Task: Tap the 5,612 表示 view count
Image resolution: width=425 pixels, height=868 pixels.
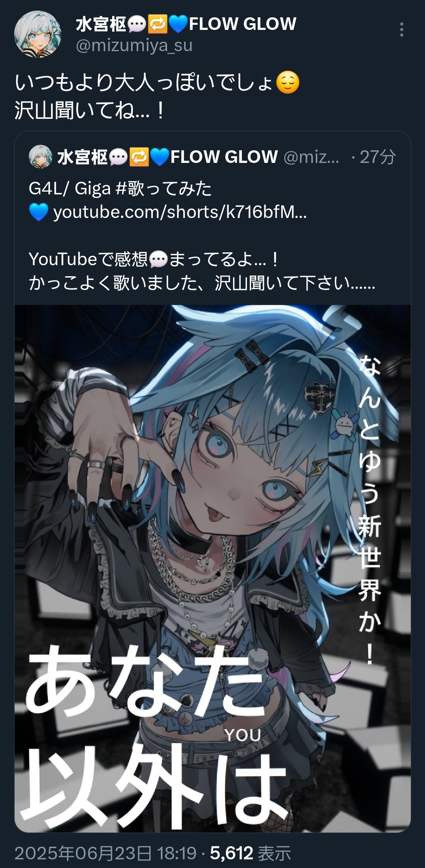Action: coord(251,853)
